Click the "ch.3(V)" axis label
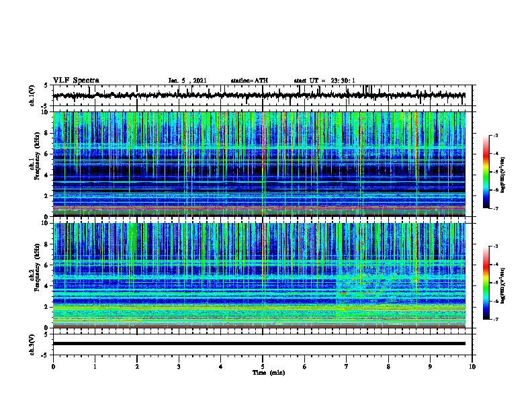This screenshot has width=532, height=411. tap(32, 345)
